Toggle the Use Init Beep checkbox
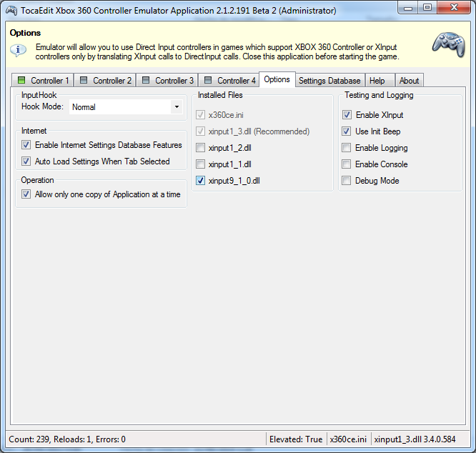 coord(347,131)
